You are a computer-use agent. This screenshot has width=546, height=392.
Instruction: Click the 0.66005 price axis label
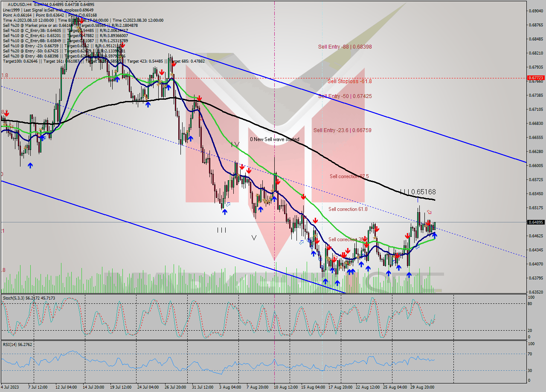535,165
